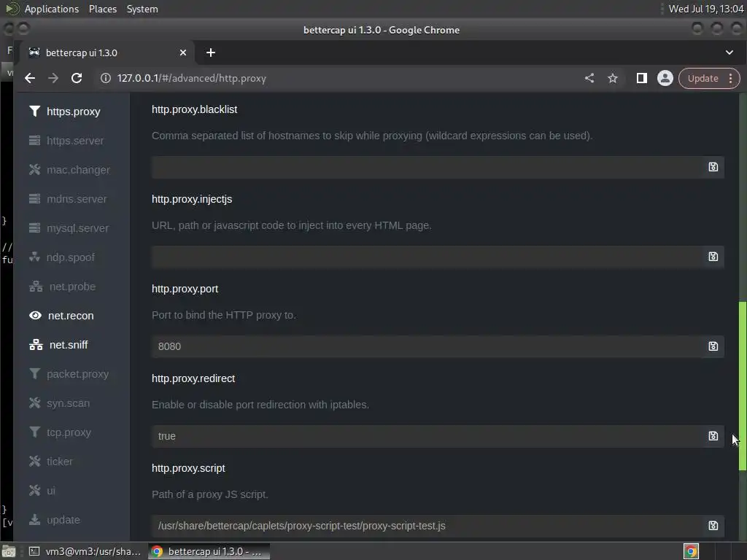Open the Applications menu
The image size is (747, 560).
[x=52, y=9]
